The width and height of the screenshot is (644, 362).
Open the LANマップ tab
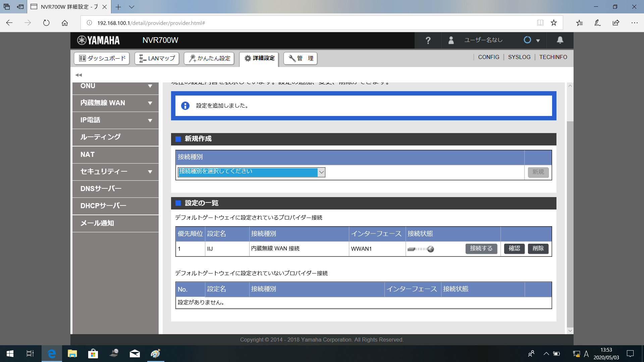pos(157,58)
